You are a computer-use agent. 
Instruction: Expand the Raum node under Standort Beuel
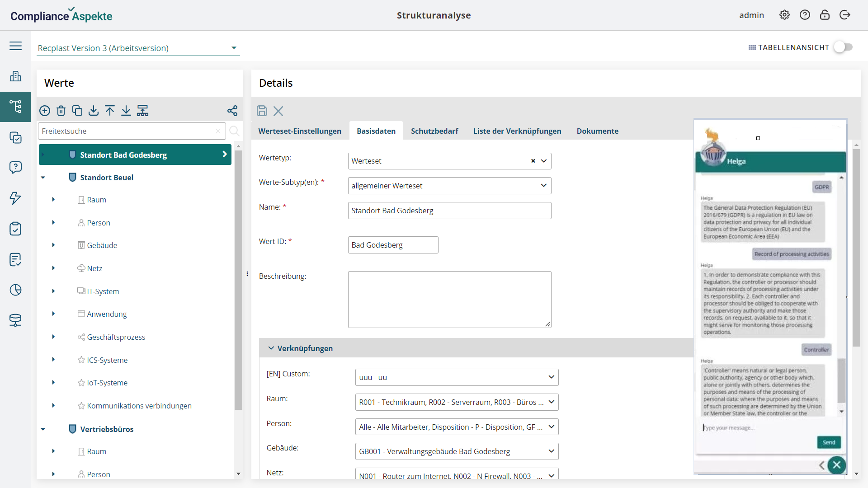(53, 199)
